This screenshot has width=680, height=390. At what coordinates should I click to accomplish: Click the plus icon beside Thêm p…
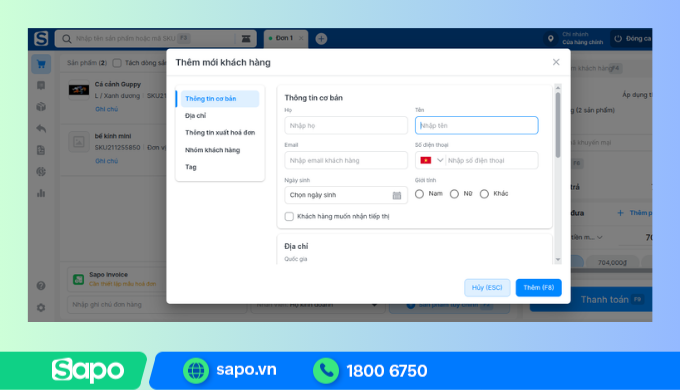(621, 213)
